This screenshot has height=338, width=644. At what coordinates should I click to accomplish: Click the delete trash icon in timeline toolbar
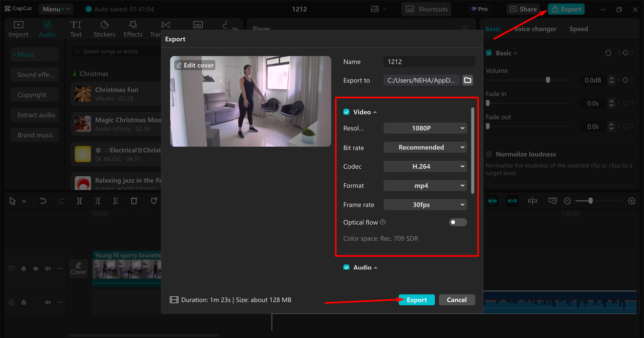pyautogui.click(x=134, y=201)
